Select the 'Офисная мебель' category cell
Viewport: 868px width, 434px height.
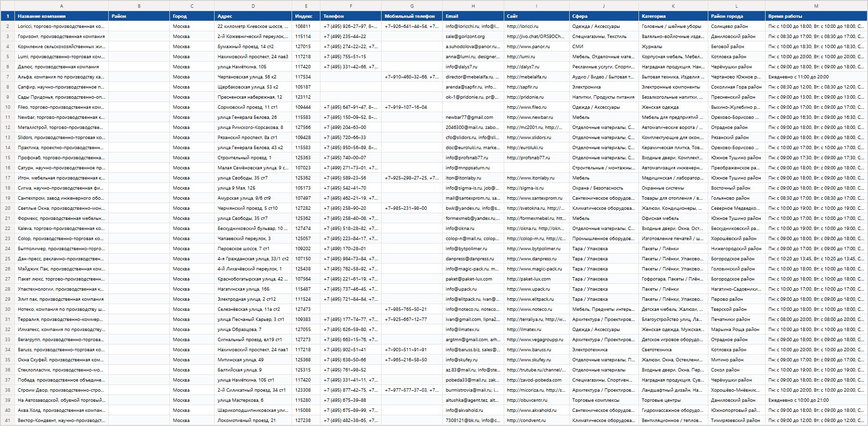tap(673, 218)
